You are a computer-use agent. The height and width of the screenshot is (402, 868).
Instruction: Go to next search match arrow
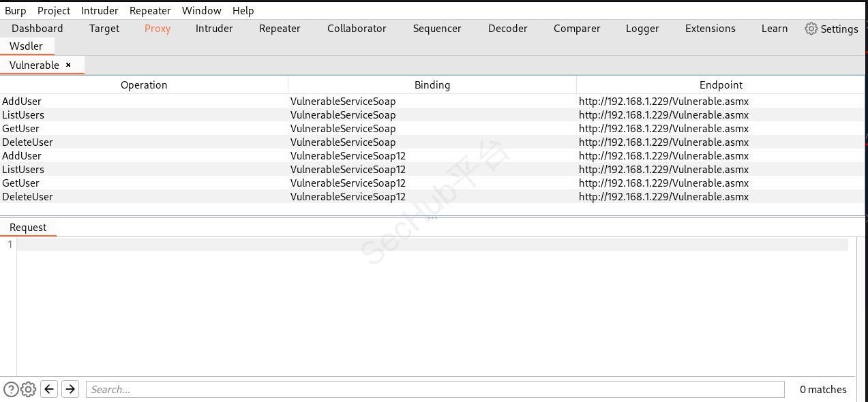70,389
